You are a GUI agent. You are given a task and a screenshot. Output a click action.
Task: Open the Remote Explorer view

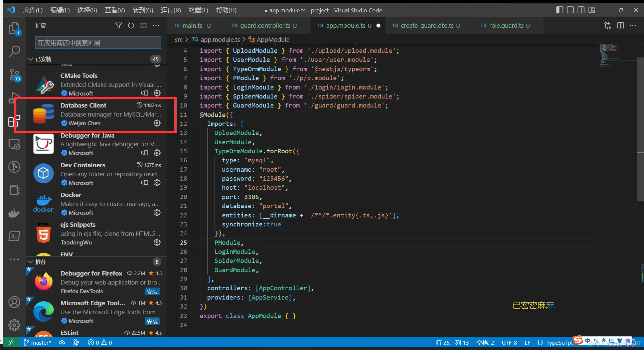pos(14,144)
